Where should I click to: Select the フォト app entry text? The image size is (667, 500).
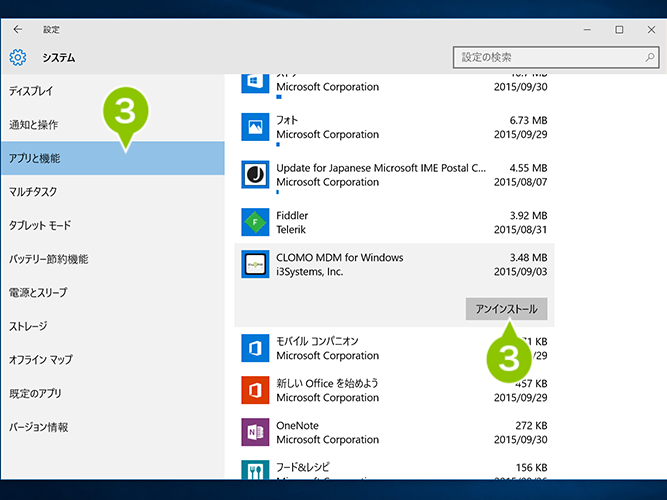(x=287, y=120)
